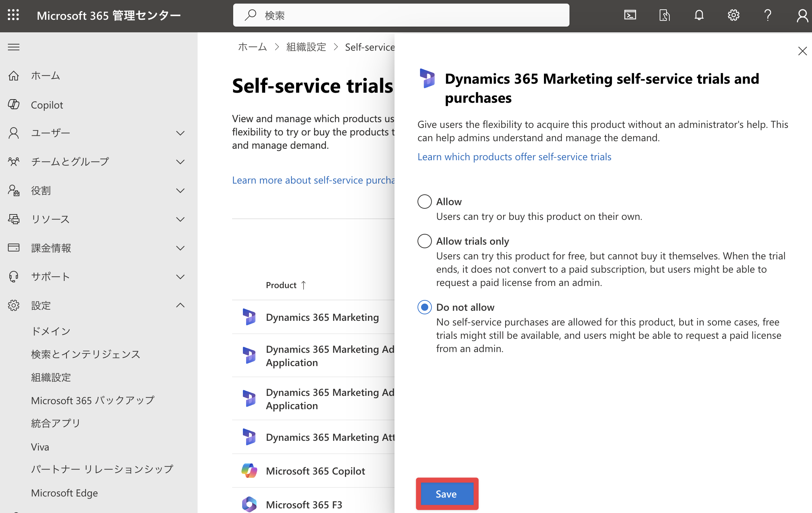Open Microsoft 365 バックアップ page
Image resolution: width=812 pixels, height=513 pixels.
coord(93,400)
